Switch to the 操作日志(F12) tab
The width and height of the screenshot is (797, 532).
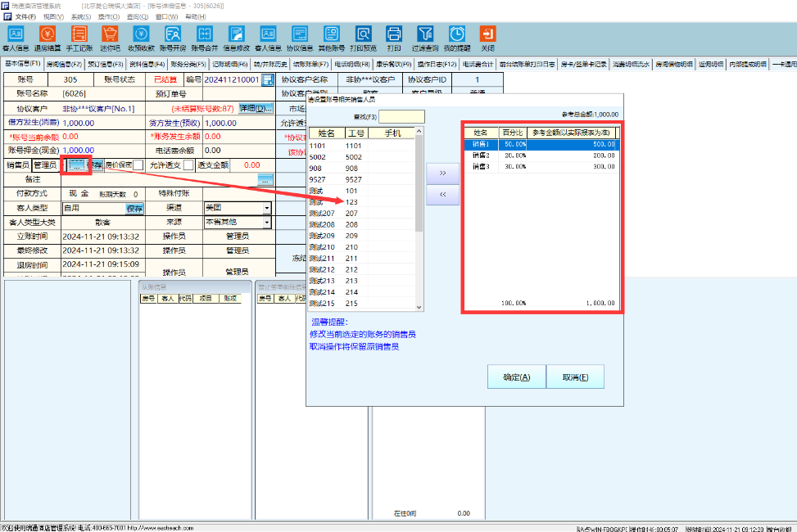pos(437,65)
